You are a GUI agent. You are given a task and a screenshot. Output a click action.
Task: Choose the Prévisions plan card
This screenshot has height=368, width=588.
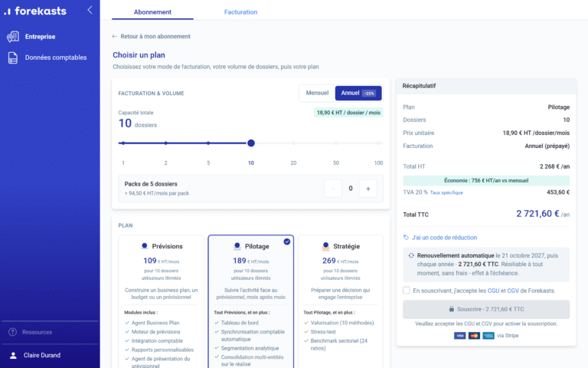click(162, 301)
